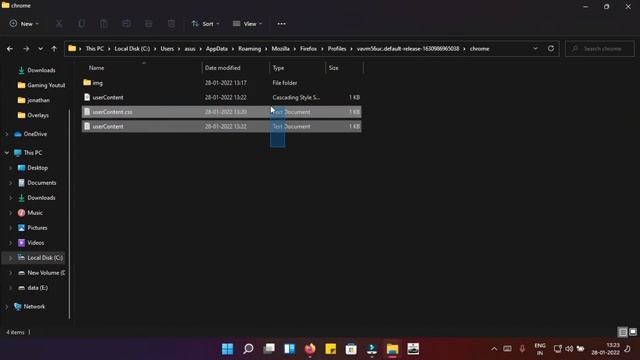Click the Share icon in toolbar
640x360 pixels.
point(149,24)
